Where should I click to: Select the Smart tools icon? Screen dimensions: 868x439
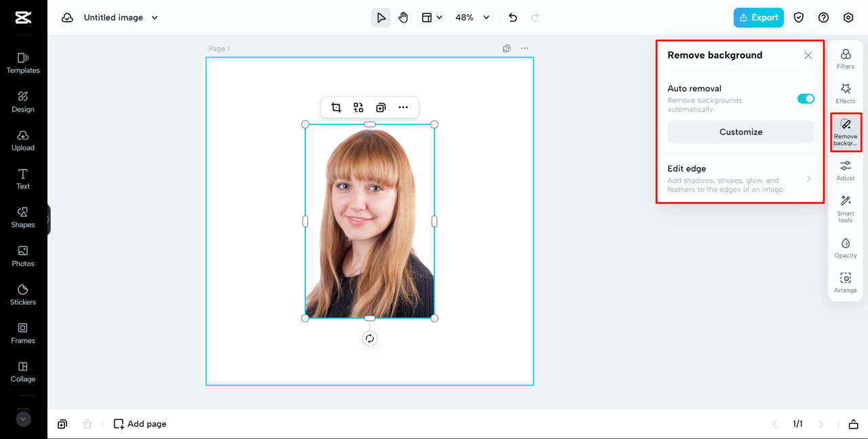point(845,206)
